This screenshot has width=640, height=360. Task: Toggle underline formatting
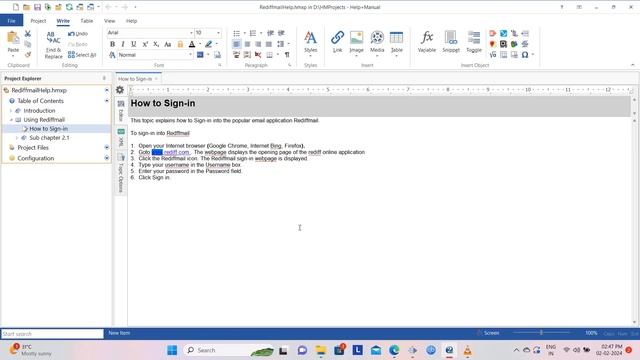click(133, 44)
